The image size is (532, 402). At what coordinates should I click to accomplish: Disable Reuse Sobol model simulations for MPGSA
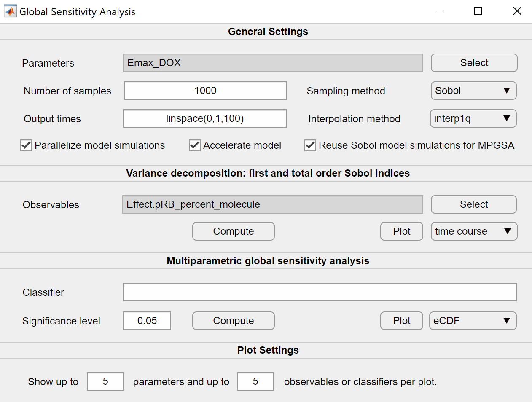coord(310,146)
